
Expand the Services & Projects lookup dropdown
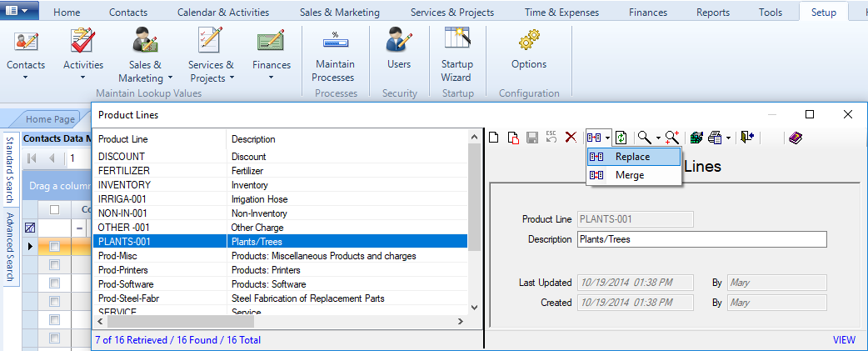pyautogui.click(x=211, y=71)
